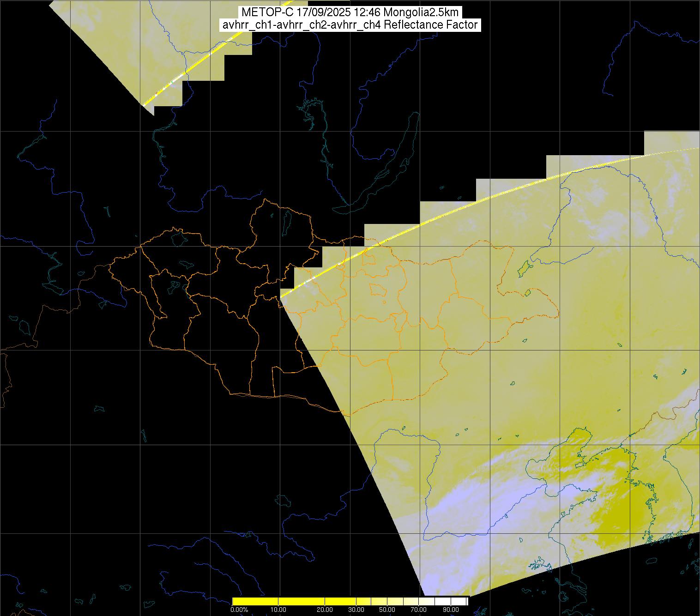Click the avhrr channel Reflectance Factor subtitle
700x616 pixels.
click(x=350, y=25)
